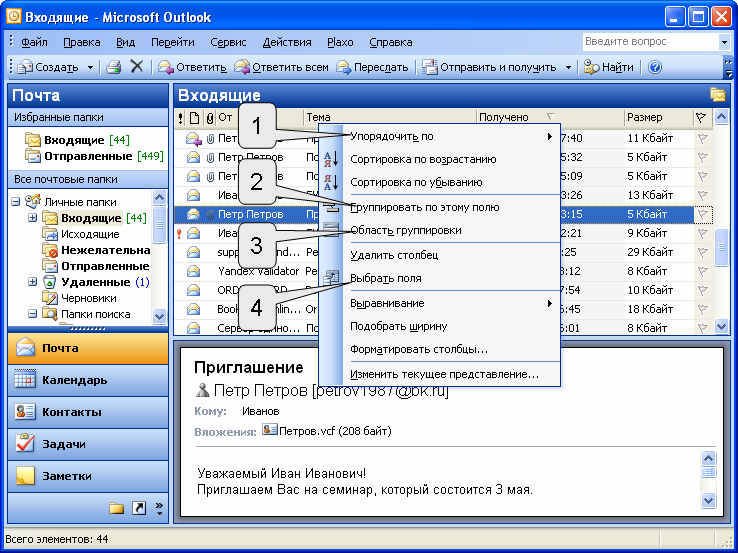Select the Черновики folder

(79, 298)
